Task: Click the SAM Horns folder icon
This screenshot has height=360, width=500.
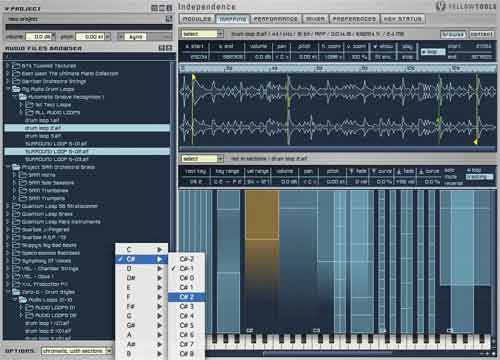Action: (23, 175)
